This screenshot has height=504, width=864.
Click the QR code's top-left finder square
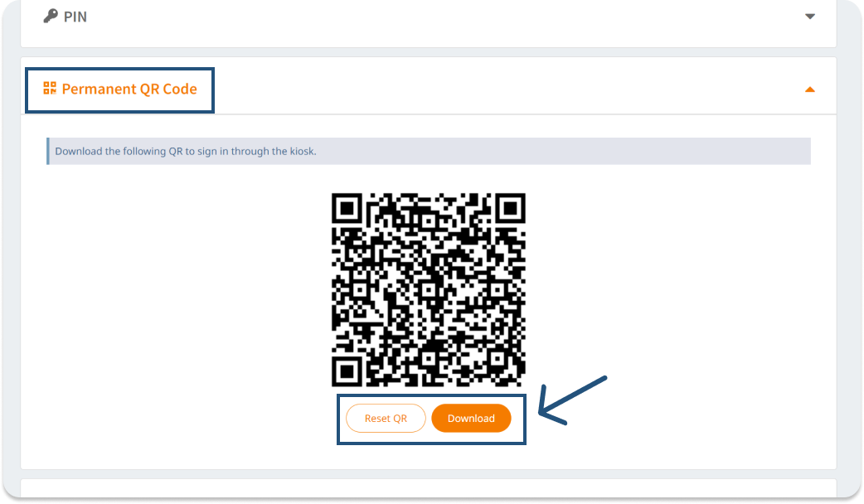pos(347,209)
